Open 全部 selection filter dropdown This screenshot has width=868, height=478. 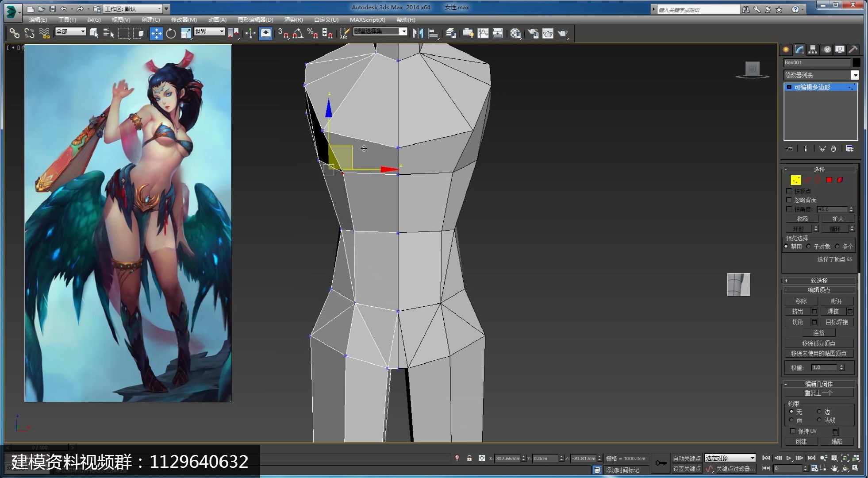70,31
